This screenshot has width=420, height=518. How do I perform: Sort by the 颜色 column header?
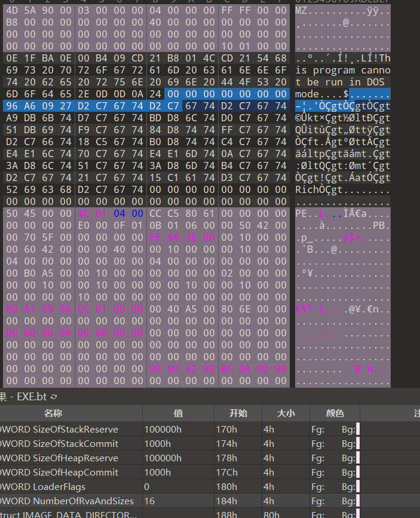pyautogui.click(x=335, y=413)
